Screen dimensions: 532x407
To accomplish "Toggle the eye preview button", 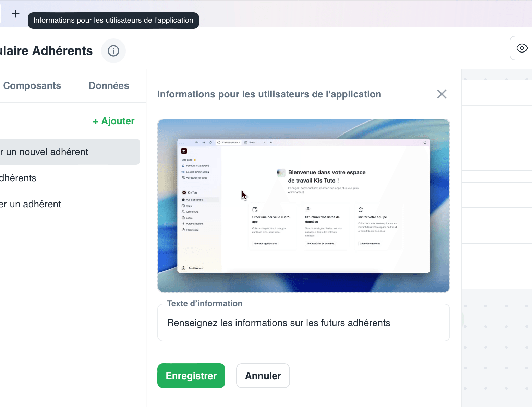I will [x=521, y=48].
